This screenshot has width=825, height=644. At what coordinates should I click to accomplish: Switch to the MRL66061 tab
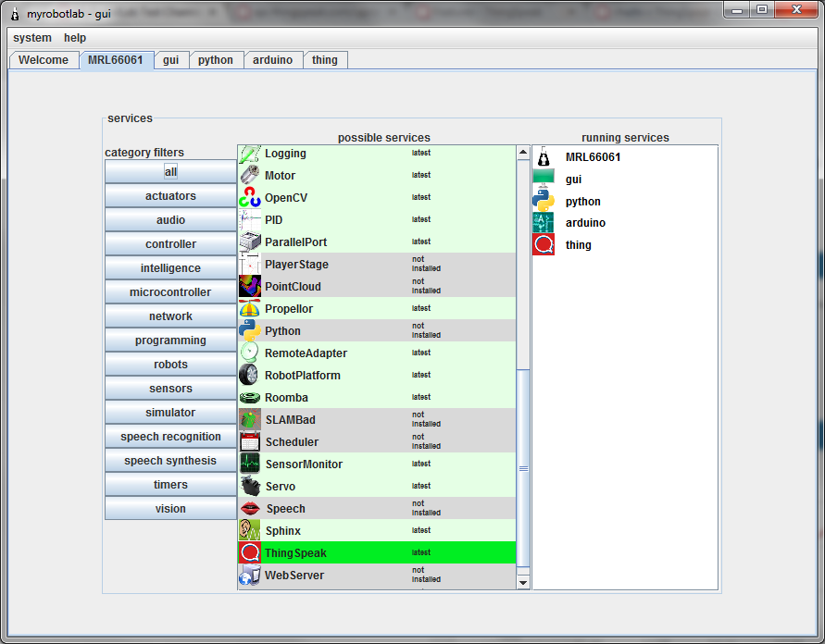[x=116, y=60]
